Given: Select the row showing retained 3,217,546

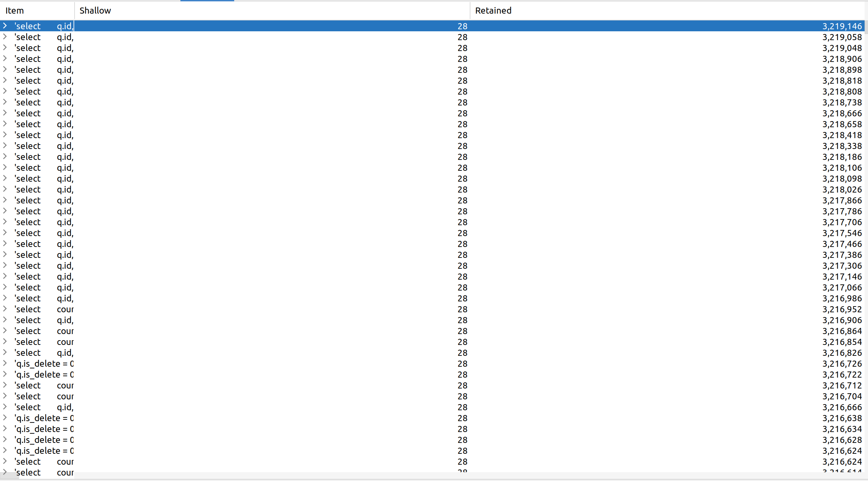Looking at the screenshot, I should click(x=238, y=233).
